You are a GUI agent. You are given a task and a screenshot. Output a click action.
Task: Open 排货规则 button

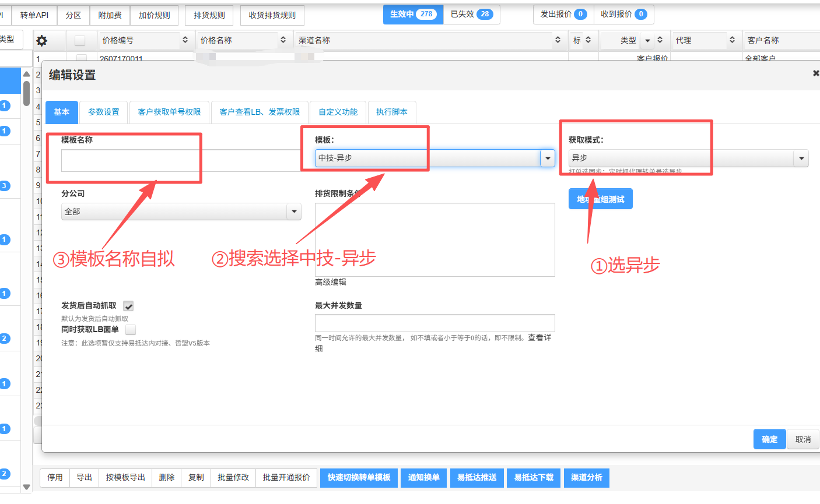[x=209, y=15]
